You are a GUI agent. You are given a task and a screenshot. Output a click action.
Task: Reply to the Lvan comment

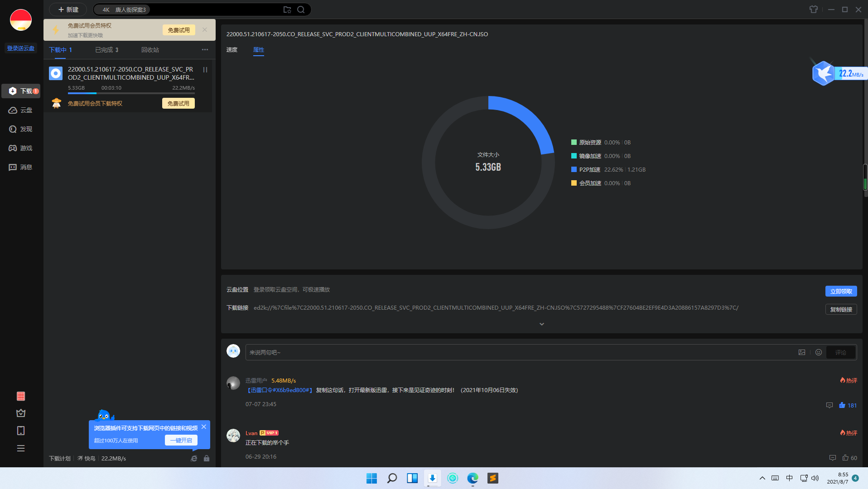point(833,458)
